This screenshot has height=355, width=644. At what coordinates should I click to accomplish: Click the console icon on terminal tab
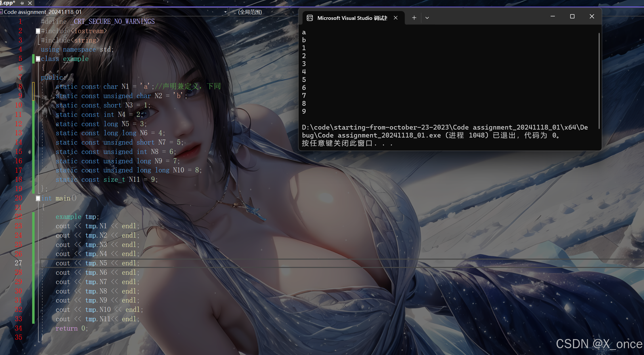310,18
